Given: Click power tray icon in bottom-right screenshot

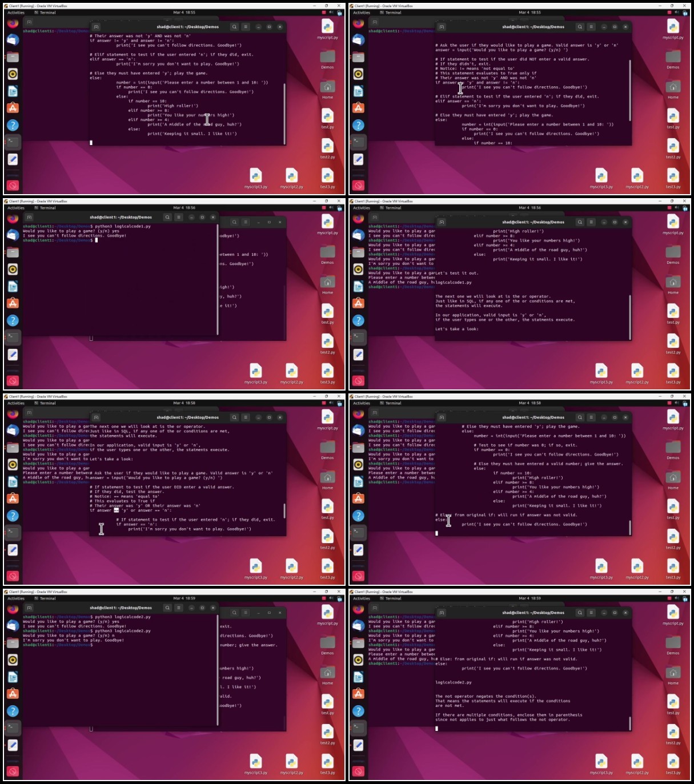Looking at the screenshot, I should pos(684,598).
